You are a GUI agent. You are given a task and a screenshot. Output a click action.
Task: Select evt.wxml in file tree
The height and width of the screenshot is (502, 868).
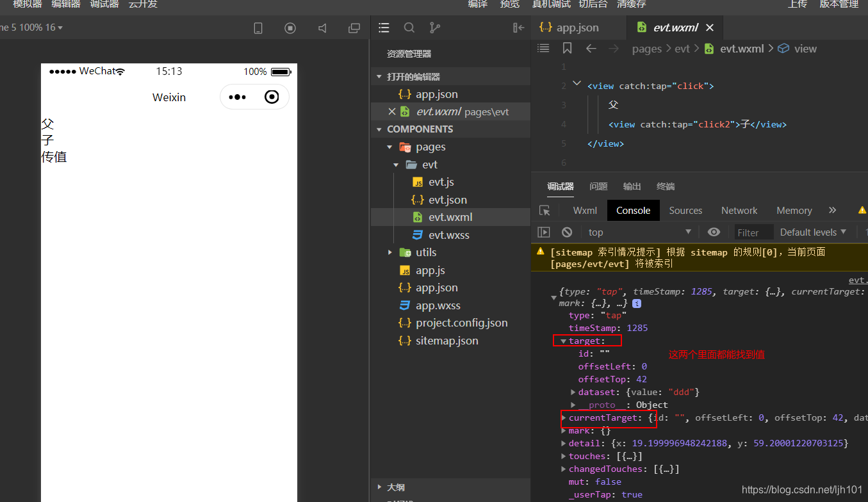click(x=450, y=217)
